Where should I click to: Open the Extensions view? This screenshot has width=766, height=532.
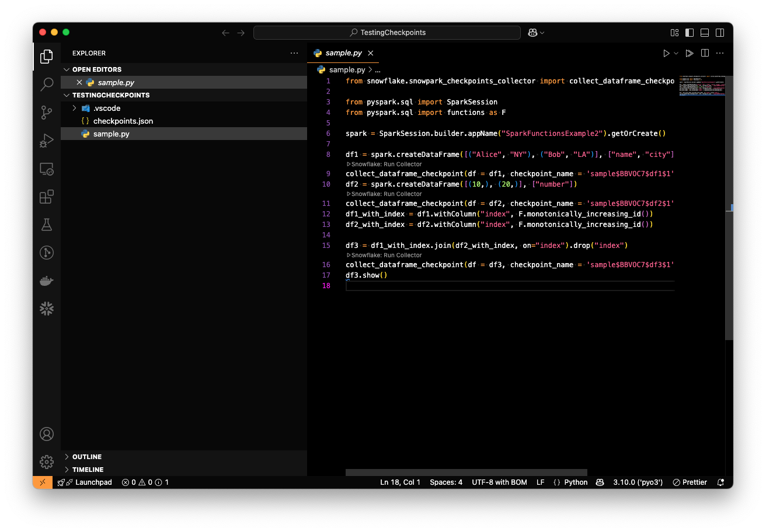pyautogui.click(x=47, y=197)
